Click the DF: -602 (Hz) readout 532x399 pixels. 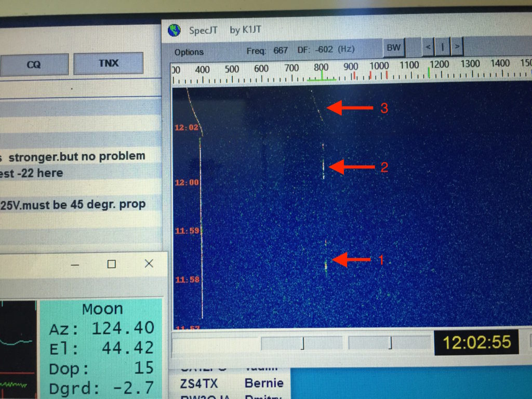pos(326,49)
